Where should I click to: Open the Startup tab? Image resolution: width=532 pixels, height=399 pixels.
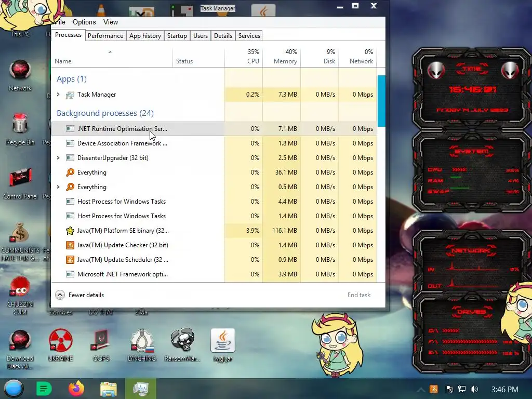coord(177,36)
